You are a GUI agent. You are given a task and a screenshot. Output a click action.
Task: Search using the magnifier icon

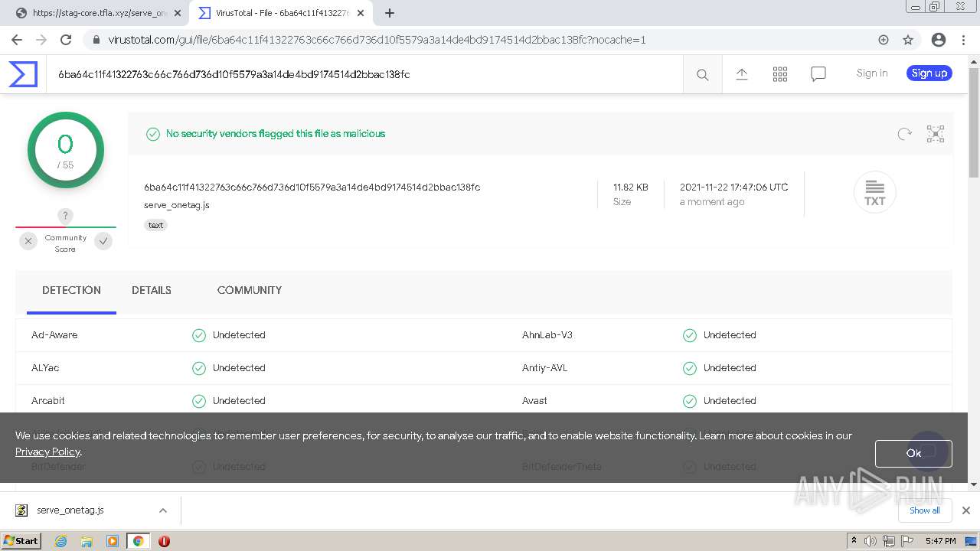pos(702,74)
